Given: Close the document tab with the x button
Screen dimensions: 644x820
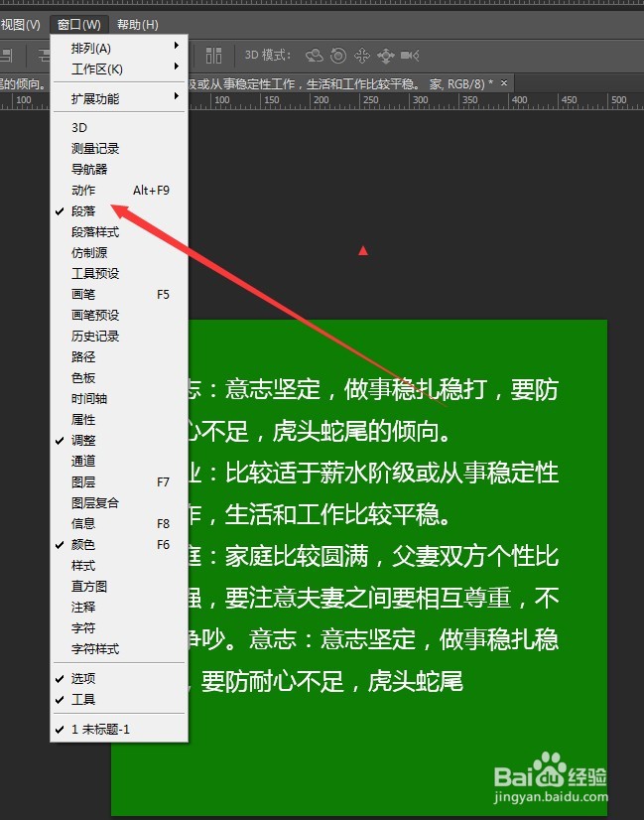Looking at the screenshot, I should pos(504,82).
